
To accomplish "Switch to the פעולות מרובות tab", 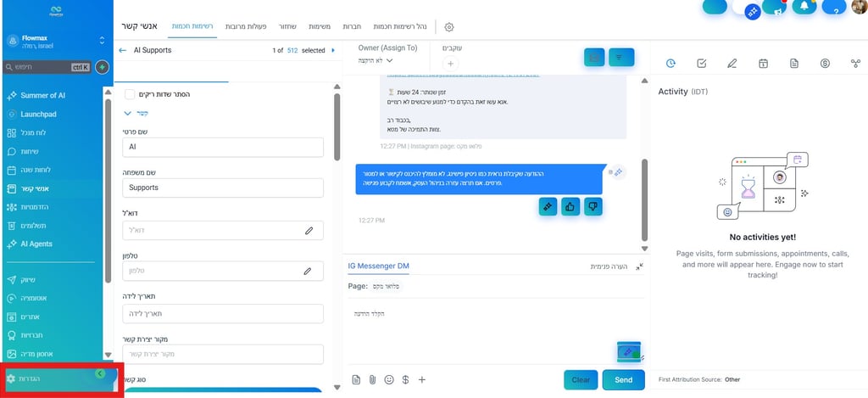I will (x=246, y=26).
